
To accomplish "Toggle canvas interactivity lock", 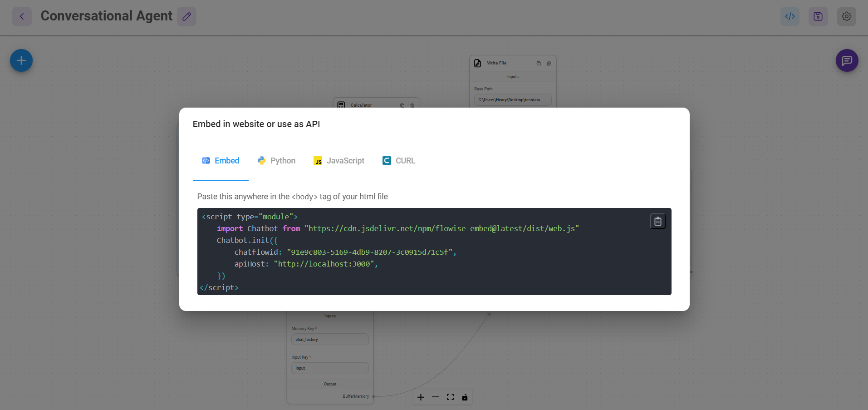I will click(x=465, y=397).
